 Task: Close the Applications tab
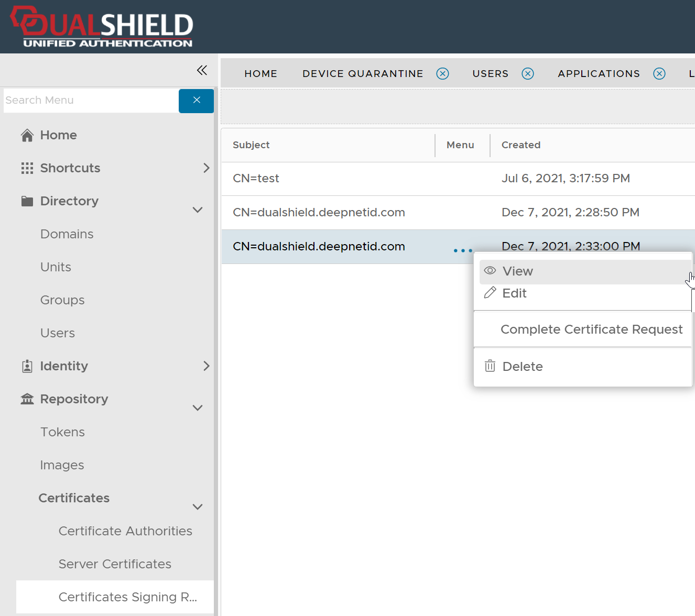tap(659, 73)
